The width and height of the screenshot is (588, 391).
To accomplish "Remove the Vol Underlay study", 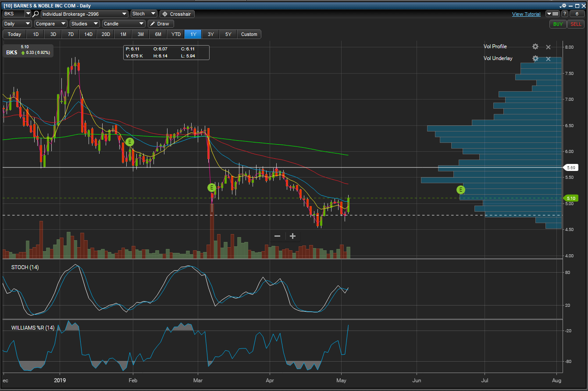I will pos(548,59).
